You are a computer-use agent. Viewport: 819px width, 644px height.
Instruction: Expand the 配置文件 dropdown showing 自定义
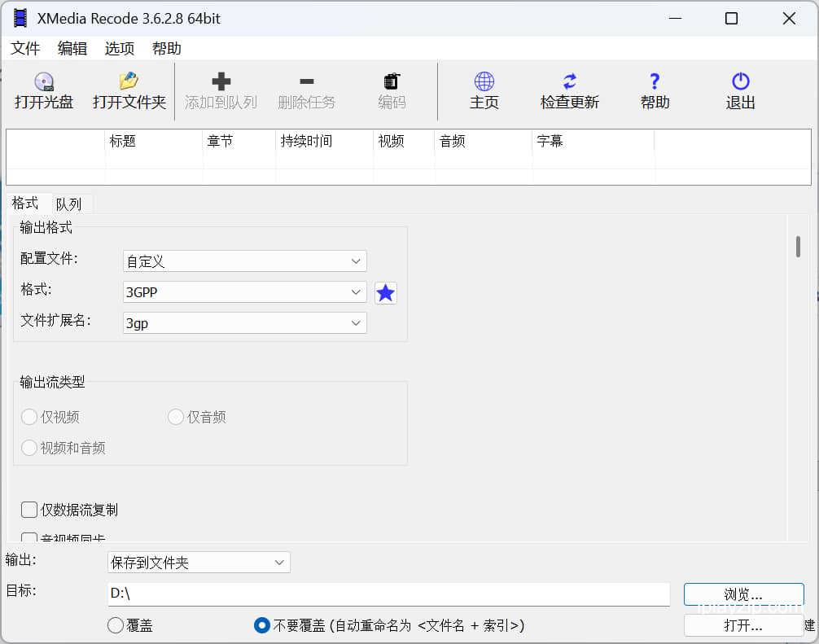point(245,261)
